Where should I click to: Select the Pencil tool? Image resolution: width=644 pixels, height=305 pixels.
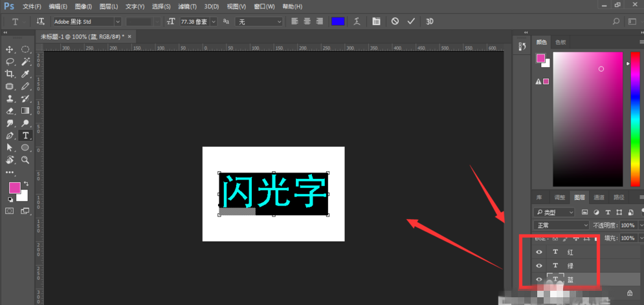(25, 87)
